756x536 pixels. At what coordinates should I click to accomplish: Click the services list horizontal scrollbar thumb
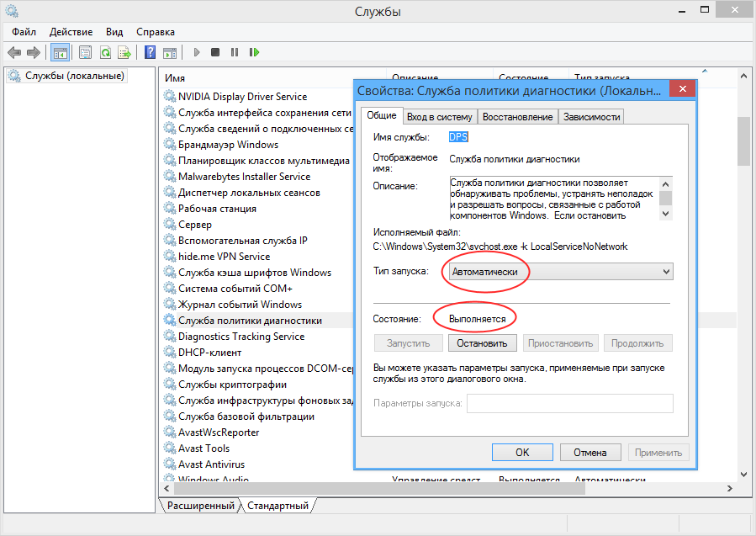tap(379, 488)
